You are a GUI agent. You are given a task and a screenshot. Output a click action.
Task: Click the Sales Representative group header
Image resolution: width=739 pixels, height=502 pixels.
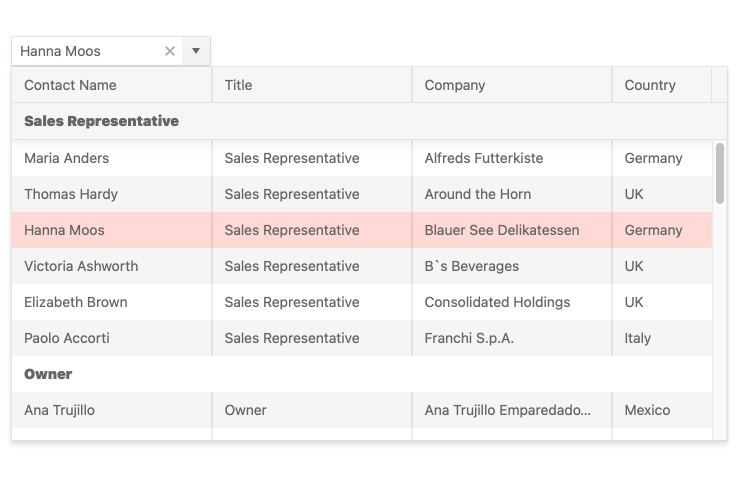click(x=102, y=121)
